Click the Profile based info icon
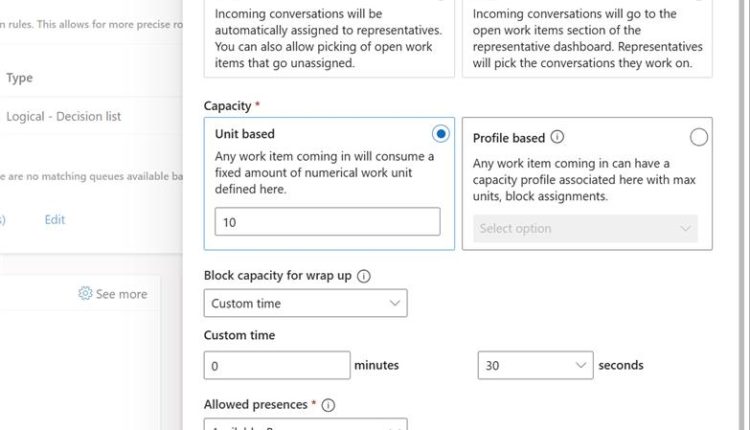This screenshot has height=430, width=750. pyautogui.click(x=557, y=137)
